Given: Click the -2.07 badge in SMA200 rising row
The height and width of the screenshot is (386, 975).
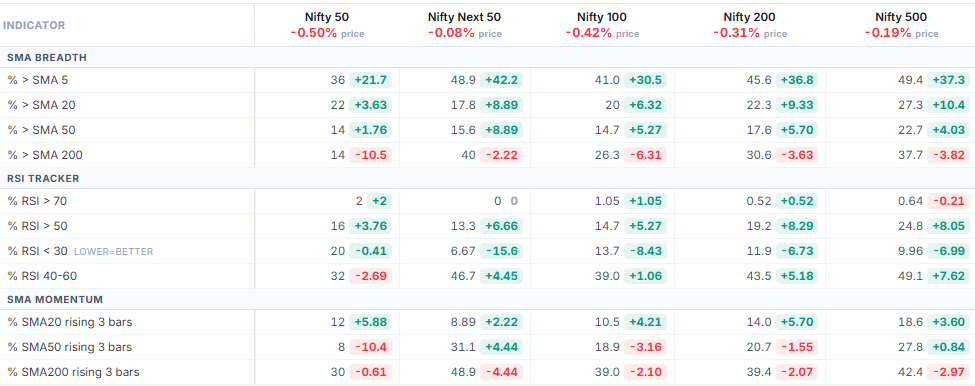Looking at the screenshot, I should 797,372.
